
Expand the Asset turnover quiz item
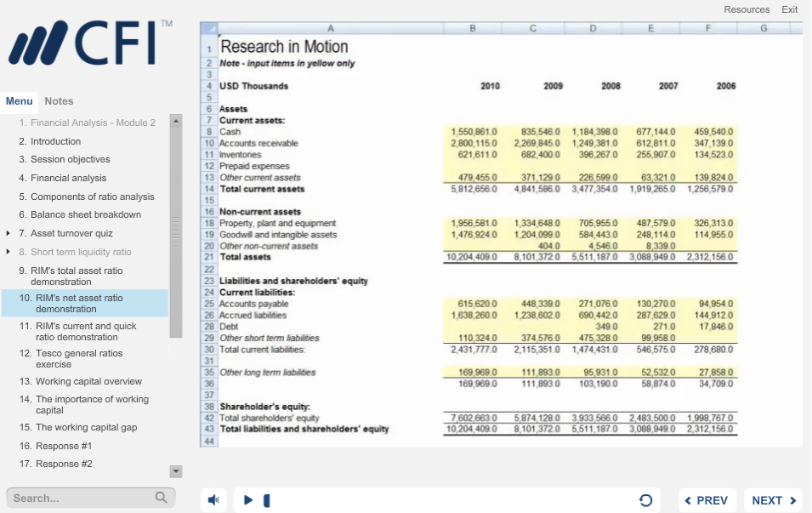click(x=8, y=233)
